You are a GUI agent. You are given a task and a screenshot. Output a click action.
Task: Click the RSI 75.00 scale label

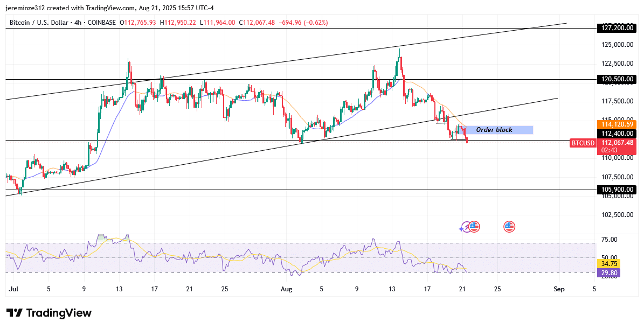(608, 239)
